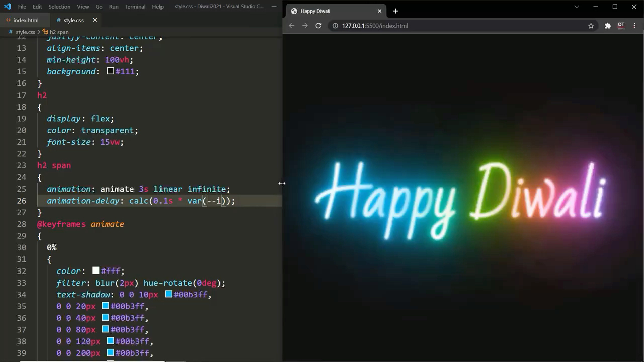Image resolution: width=644 pixels, height=362 pixels.
Task: Switch to the index.html tab
Action: click(x=26, y=20)
